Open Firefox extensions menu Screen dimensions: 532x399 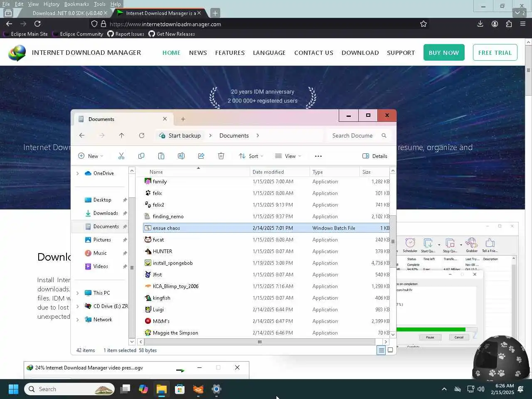click(x=509, y=24)
